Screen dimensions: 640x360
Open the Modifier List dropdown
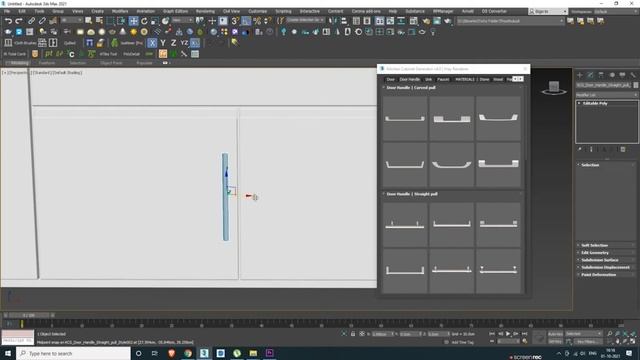607,95
